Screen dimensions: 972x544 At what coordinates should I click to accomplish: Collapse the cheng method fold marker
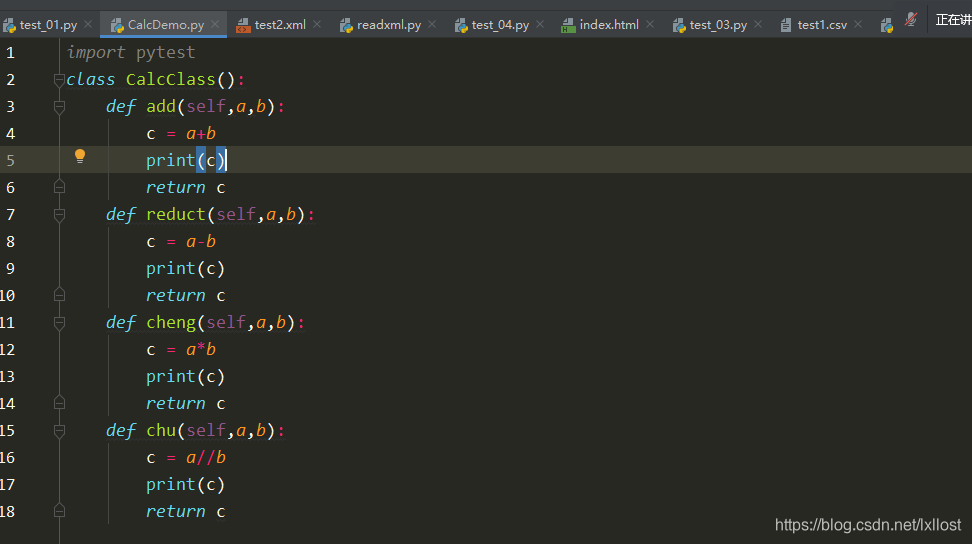point(59,323)
